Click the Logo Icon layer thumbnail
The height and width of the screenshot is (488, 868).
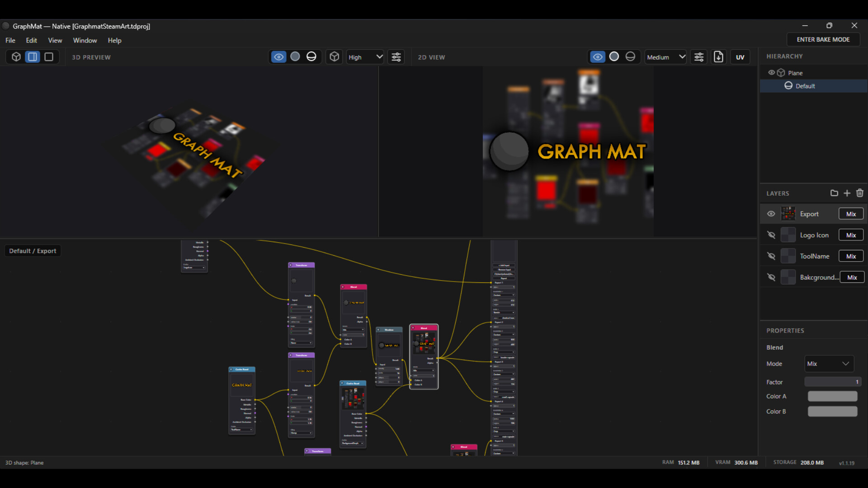788,235
